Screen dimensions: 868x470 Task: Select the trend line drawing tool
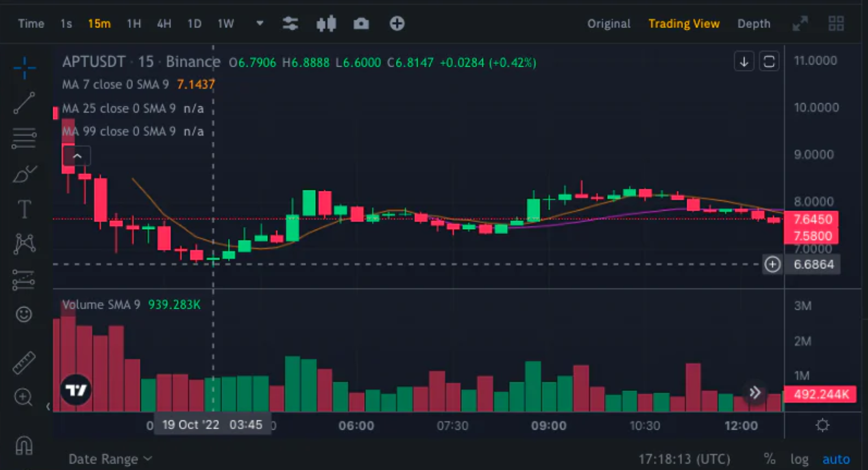click(24, 103)
